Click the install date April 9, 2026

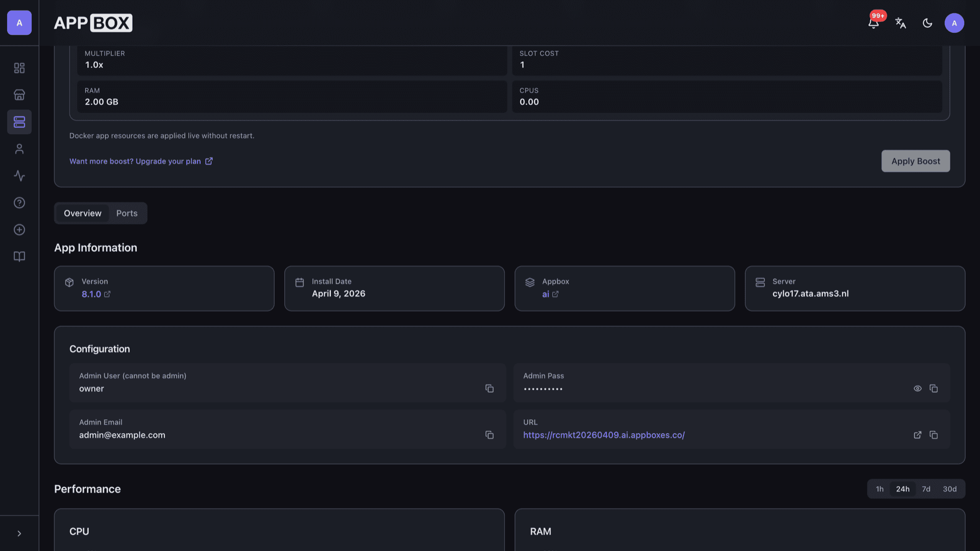(338, 294)
